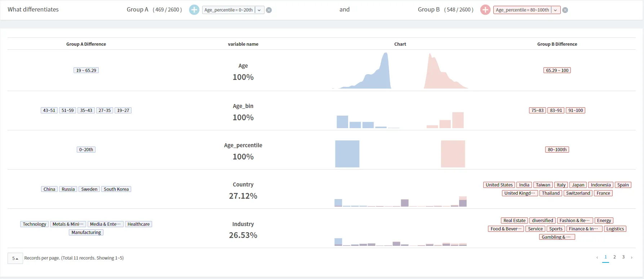Screen dimensions: 644x279
Task: Open the Age density chart for Group A
Action: (x=361, y=71)
